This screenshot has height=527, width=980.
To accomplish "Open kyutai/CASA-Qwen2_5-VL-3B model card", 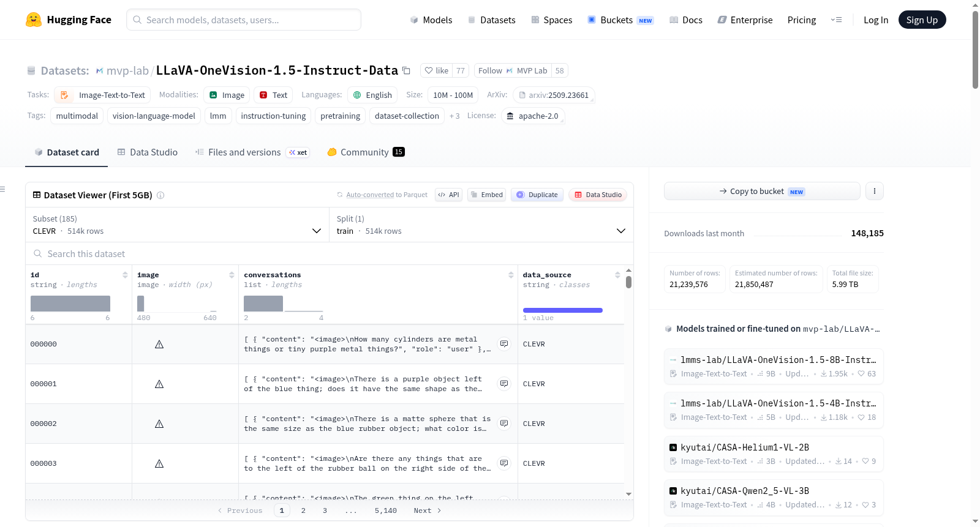I will (x=774, y=498).
